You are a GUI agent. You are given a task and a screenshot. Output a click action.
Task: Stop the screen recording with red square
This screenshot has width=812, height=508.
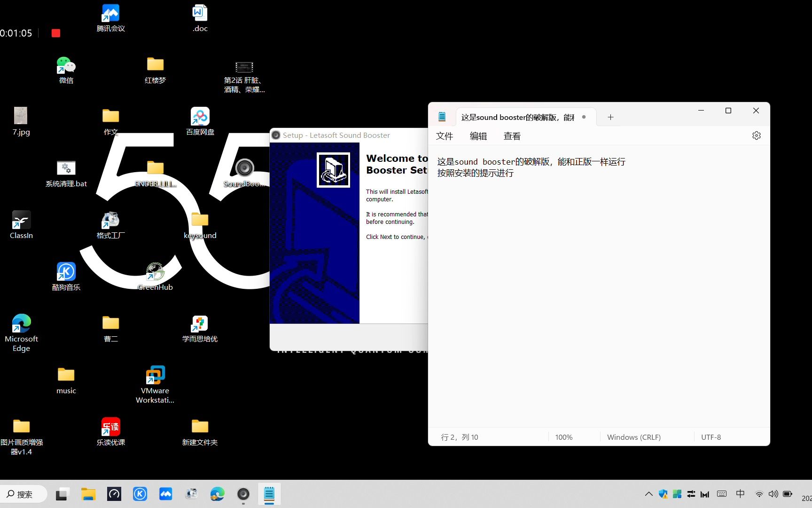click(x=56, y=33)
